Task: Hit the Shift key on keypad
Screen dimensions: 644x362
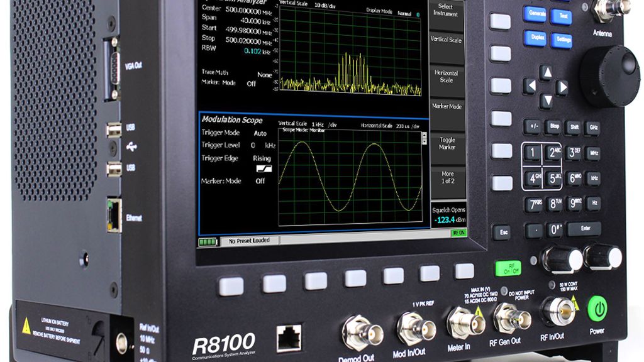Action: 574,128
